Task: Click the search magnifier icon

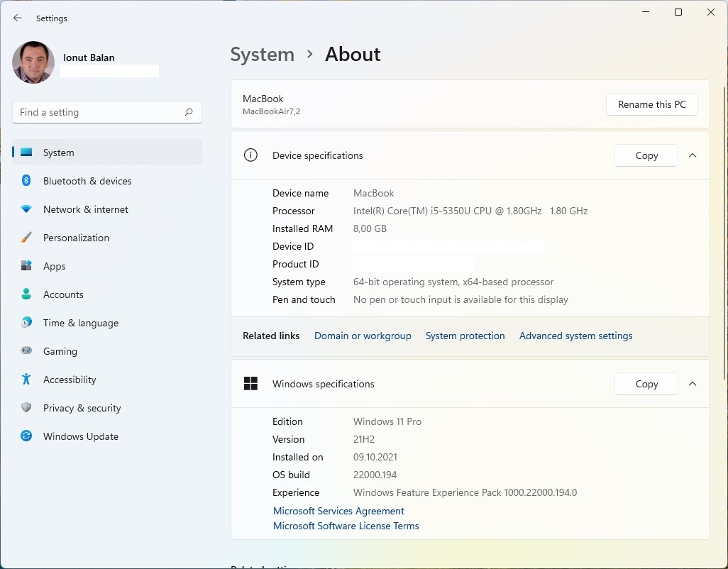Action: coord(189,112)
